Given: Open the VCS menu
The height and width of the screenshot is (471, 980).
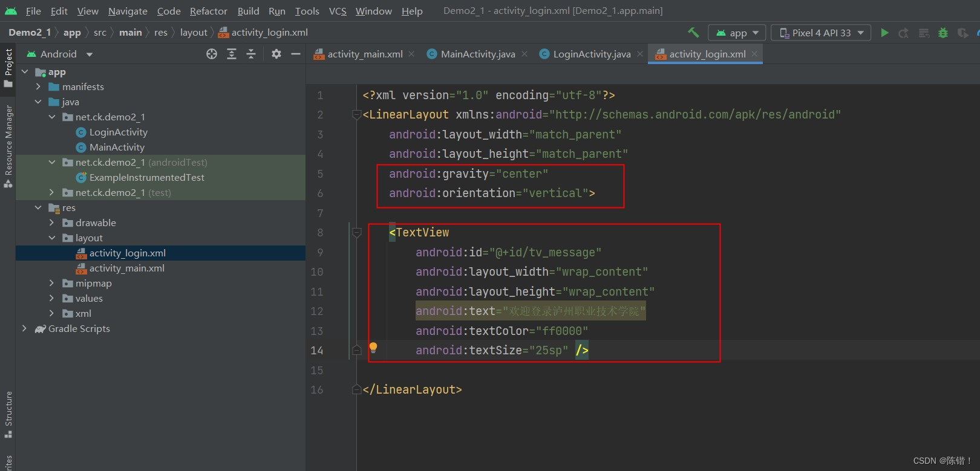Looking at the screenshot, I should (338, 11).
